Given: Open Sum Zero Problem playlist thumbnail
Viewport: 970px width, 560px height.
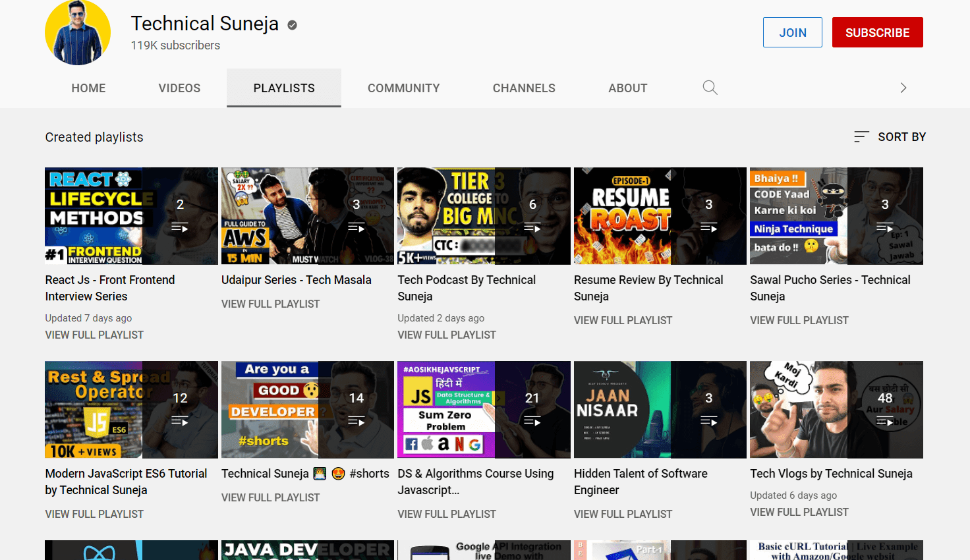Looking at the screenshot, I should click(484, 410).
